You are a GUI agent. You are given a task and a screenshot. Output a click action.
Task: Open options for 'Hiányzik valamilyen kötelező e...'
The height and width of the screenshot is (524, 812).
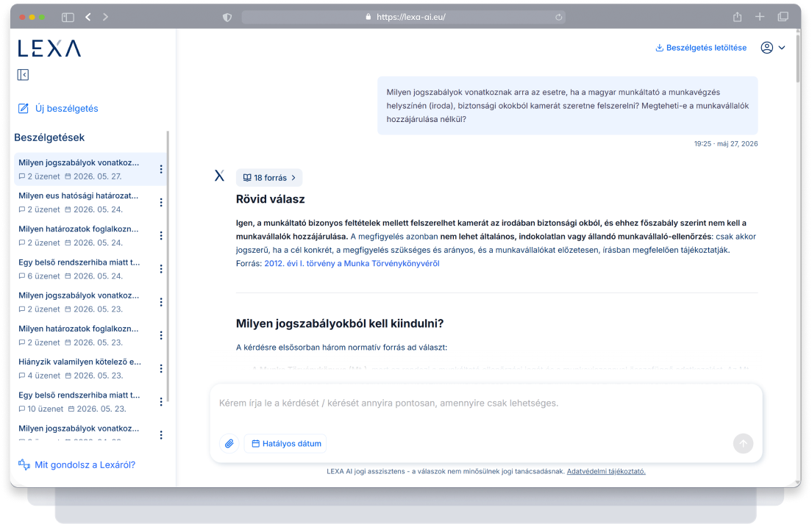pyautogui.click(x=161, y=368)
